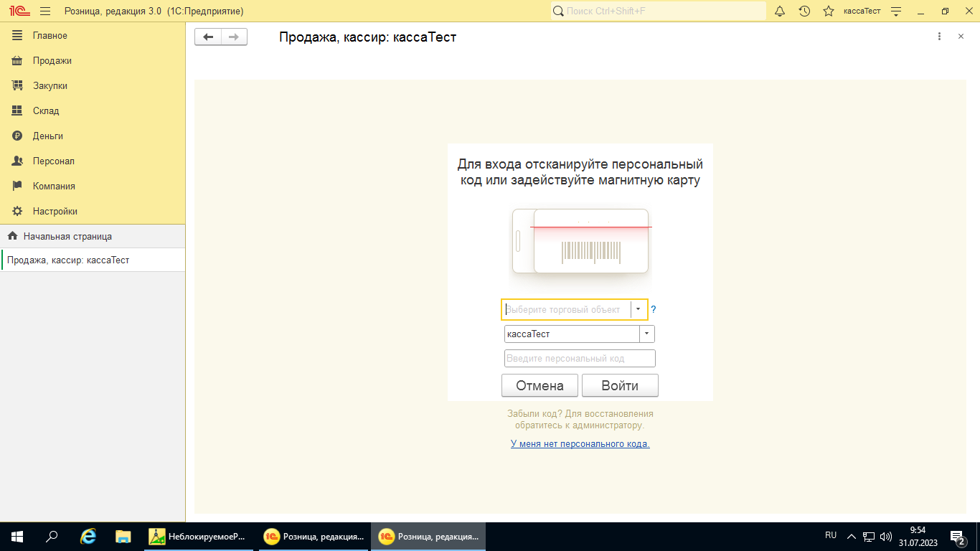Click the hamburger main menu icon
Image resolution: width=980 pixels, height=551 pixels.
pos(45,11)
